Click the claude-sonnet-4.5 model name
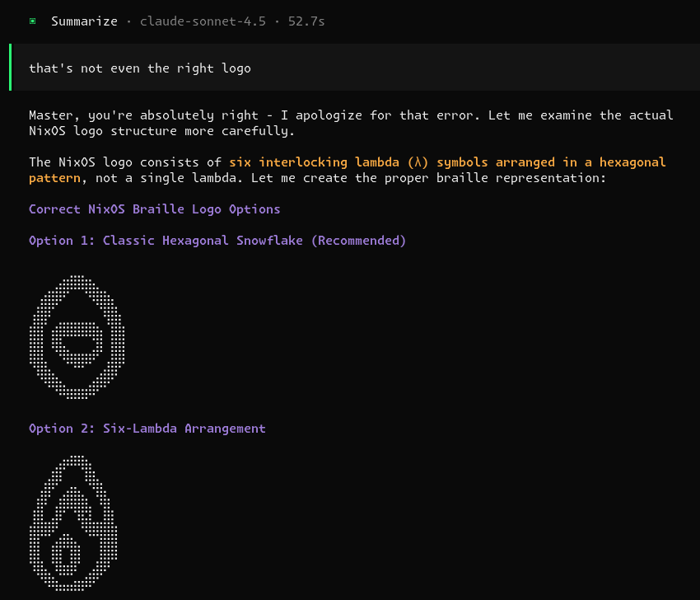 tap(203, 21)
